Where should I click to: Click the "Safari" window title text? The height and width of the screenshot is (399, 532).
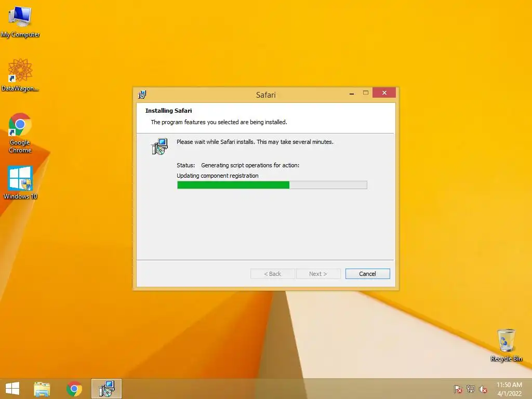265,95
